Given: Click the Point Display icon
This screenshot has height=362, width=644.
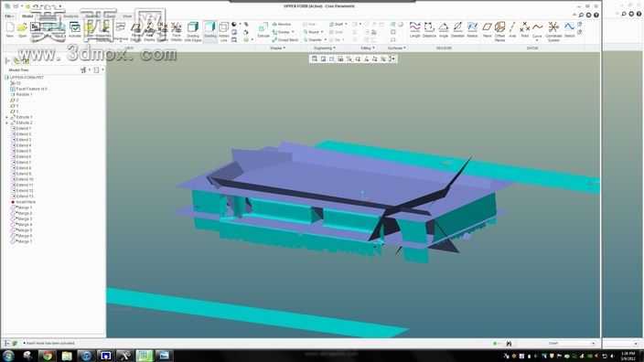Looking at the screenshot, I should pos(163,31).
